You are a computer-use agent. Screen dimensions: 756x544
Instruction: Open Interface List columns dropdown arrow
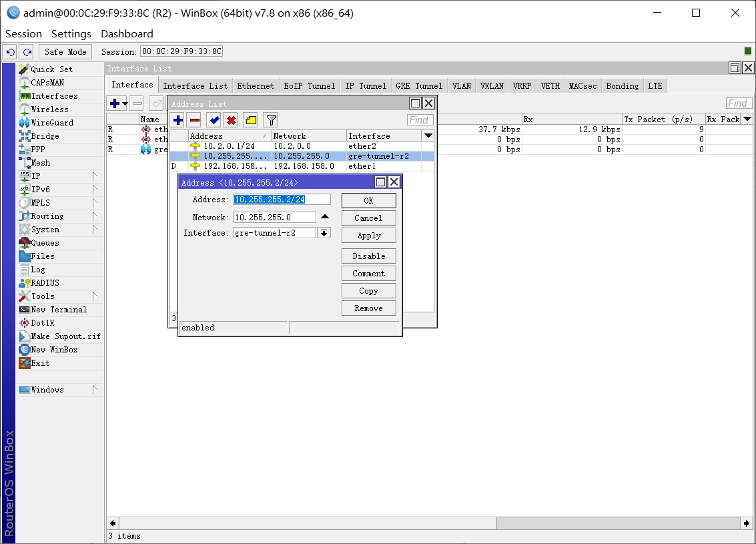point(747,119)
